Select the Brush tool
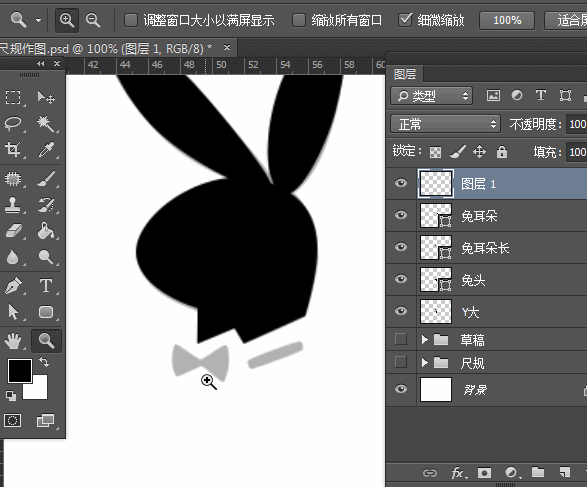Image resolution: width=587 pixels, height=487 pixels. coord(46,179)
